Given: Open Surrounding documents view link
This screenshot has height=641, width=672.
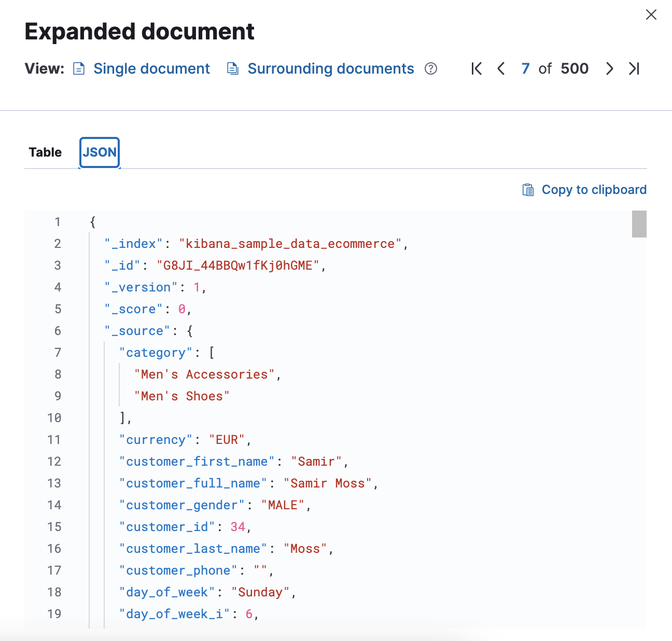Looking at the screenshot, I should tap(331, 68).
